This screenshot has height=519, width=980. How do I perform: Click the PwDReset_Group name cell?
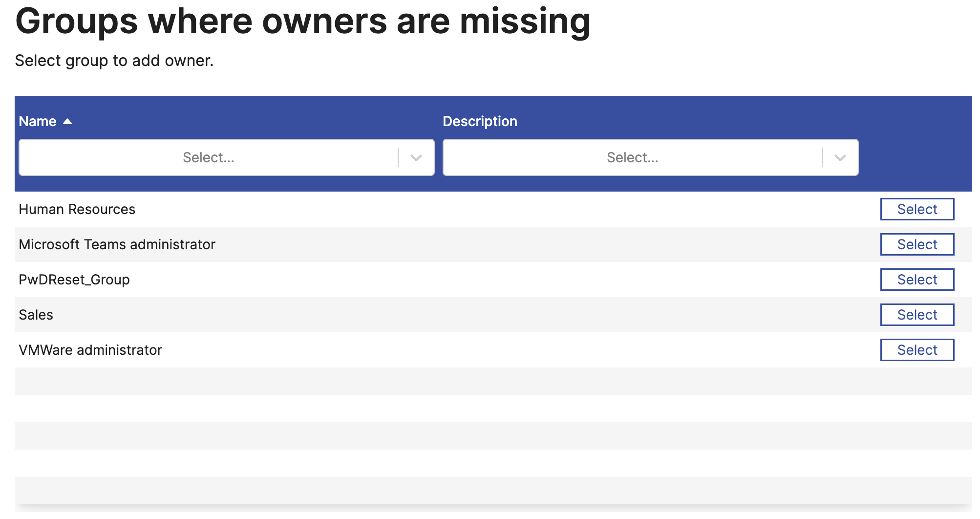tap(74, 280)
